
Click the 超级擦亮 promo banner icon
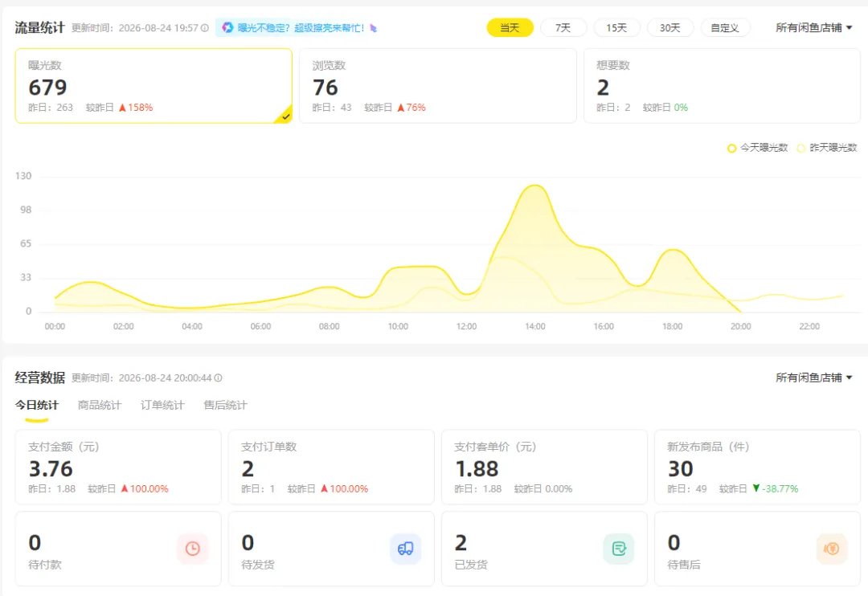pyautogui.click(x=227, y=27)
